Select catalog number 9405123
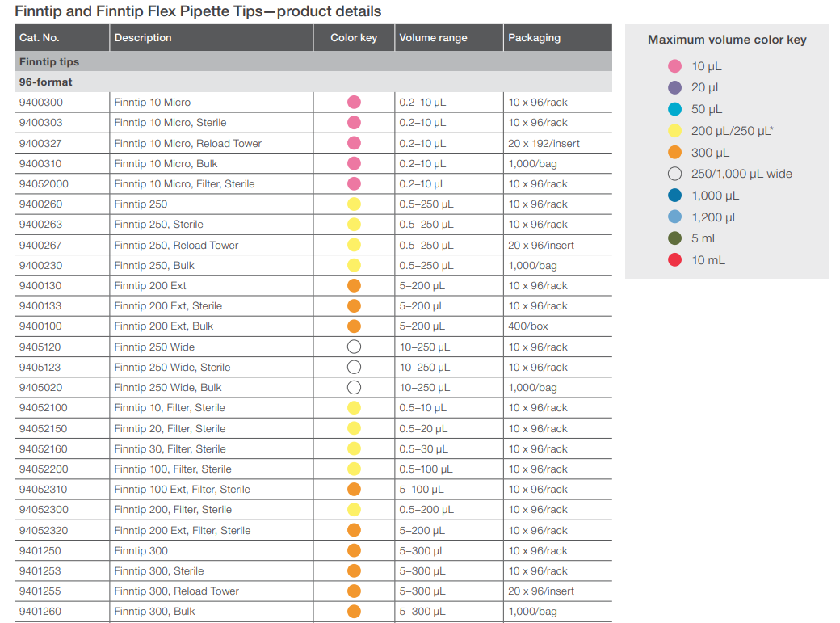Screen dimensions: 840x623 [x=40, y=368]
